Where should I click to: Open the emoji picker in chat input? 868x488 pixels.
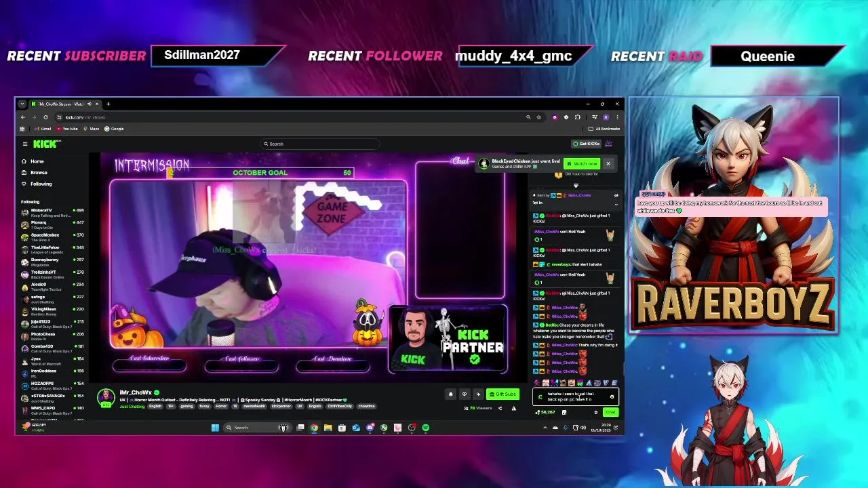612,397
